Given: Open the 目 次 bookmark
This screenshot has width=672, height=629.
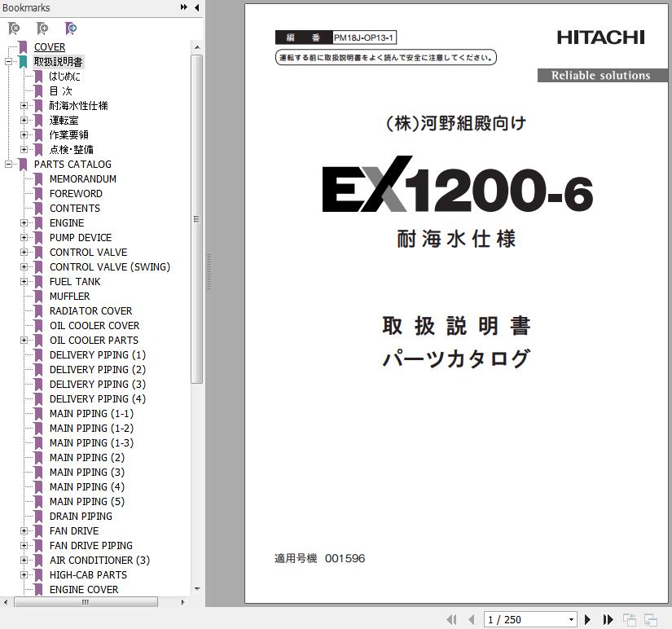Looking at the screenshot, I should (x=61, y=91).
